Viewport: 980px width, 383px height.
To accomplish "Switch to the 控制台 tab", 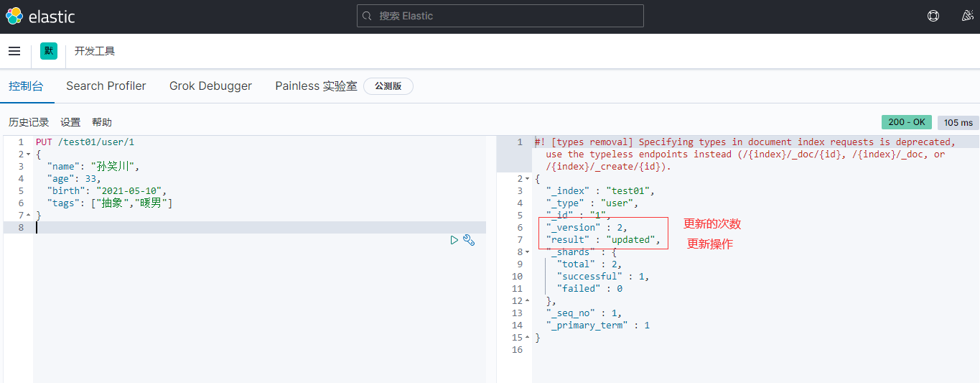I will click(x=26, y=86).
